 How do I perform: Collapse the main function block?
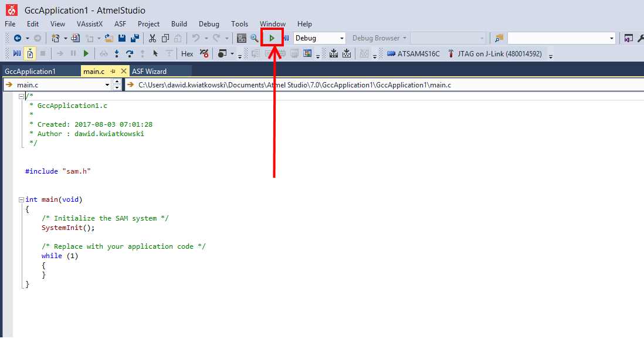(21, 199)
